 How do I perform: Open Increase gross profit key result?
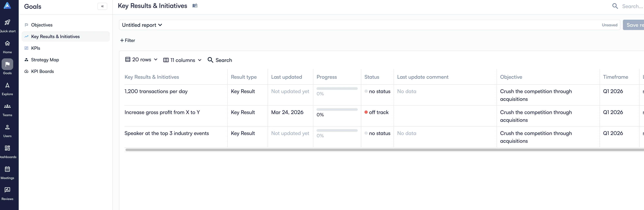coord(162,112)
